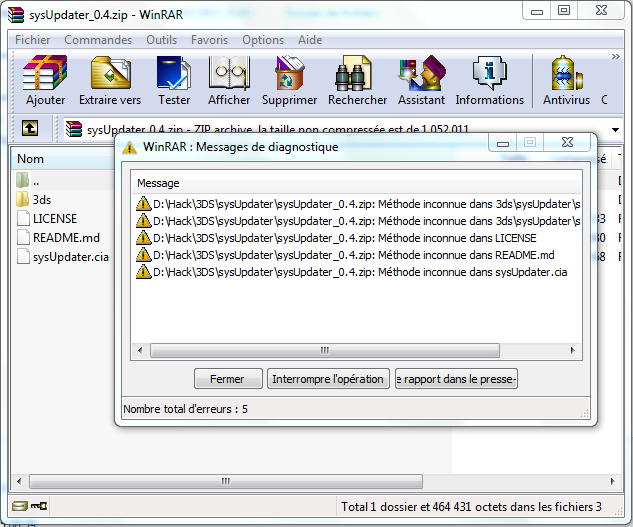Click Interrompre l'opération button
This screenshot has height=527, width=633.
click(328, 379)
